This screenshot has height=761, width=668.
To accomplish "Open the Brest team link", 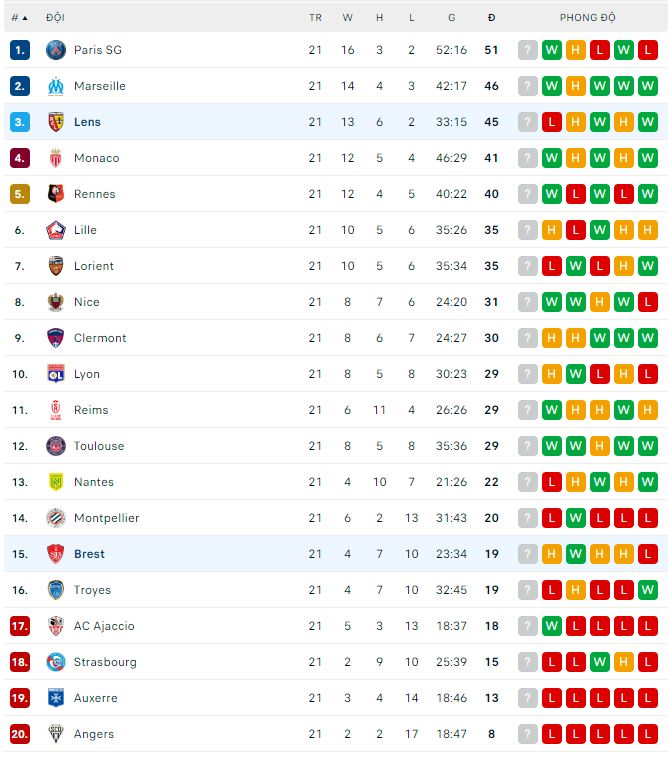I will point(89,554).
